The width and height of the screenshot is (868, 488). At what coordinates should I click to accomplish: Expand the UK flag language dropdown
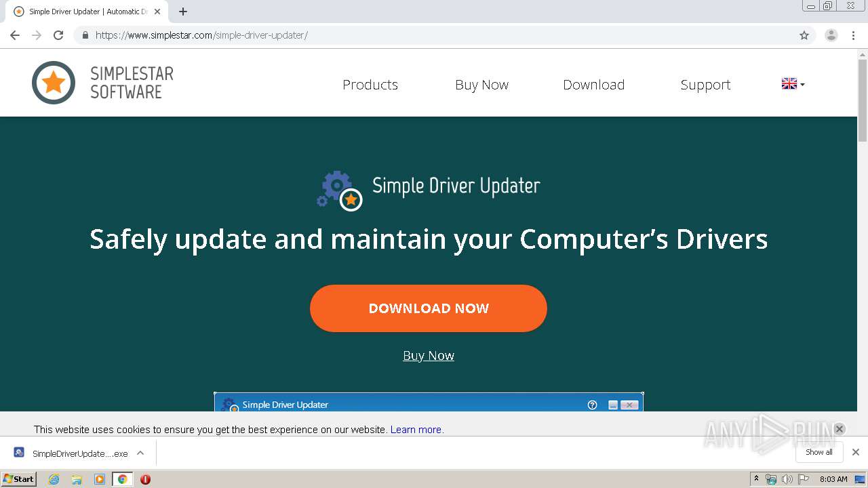pos(793,84)
